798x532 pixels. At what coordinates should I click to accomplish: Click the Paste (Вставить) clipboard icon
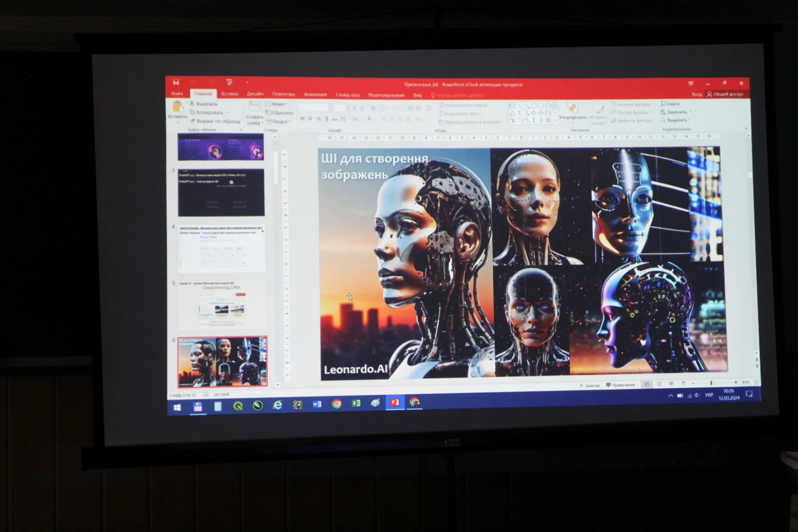177,107
